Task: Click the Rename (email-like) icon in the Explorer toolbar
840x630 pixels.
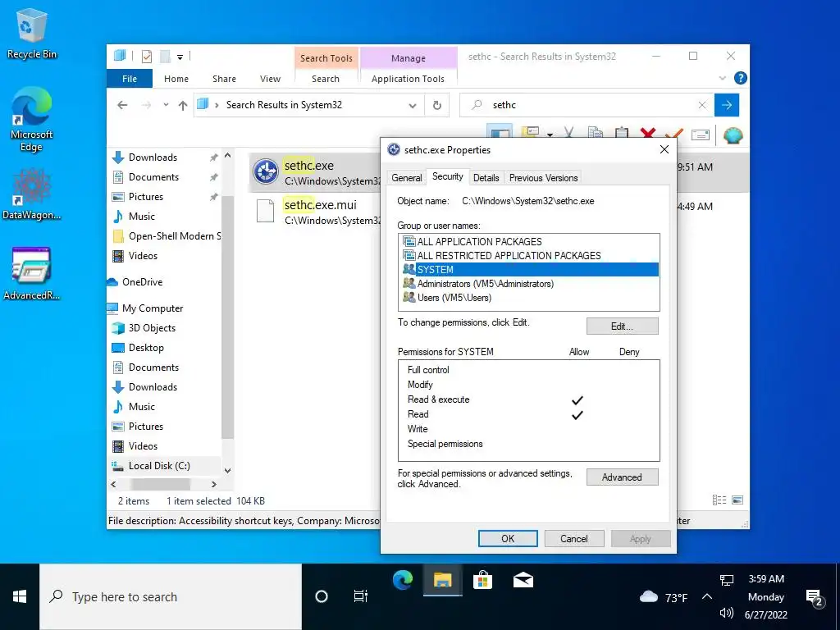Action: (x=701, y=135)
